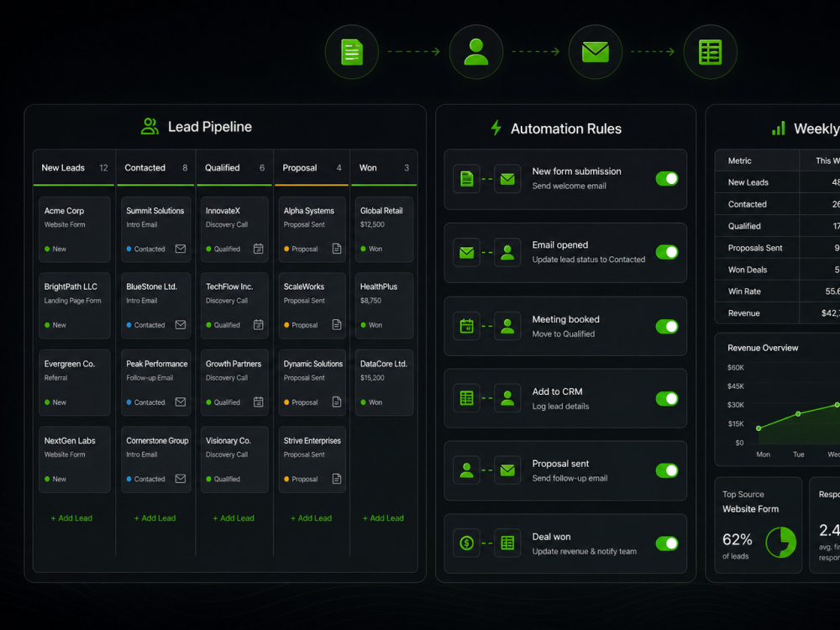Click the spreadsheet icon in workflow header

[x=711, y=52]
